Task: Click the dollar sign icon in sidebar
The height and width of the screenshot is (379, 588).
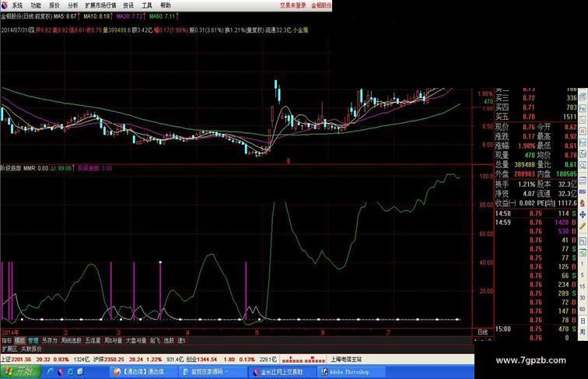Action: (583, 203)
